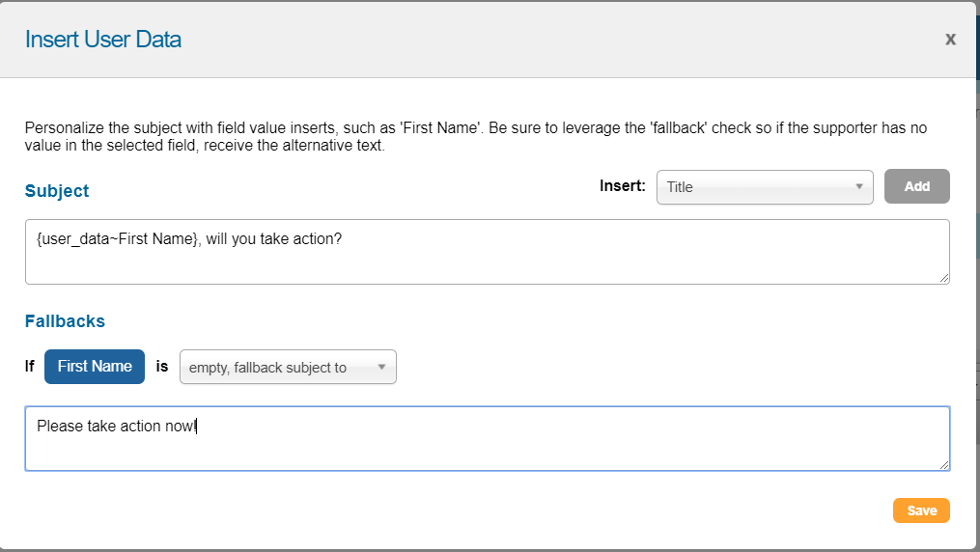Click the arrow on the fallback condition dropdown

pyautogui.click(x=381, y=367)
